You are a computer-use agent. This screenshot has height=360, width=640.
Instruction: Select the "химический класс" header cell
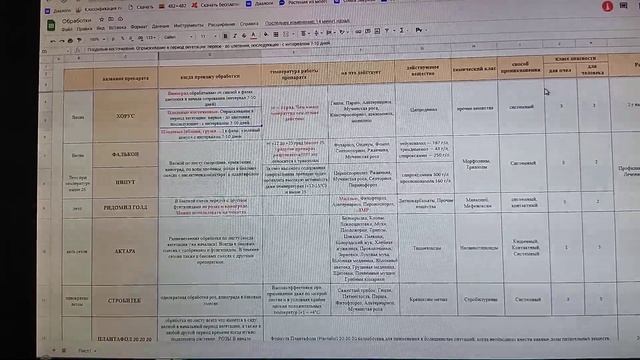click(474, 69)
